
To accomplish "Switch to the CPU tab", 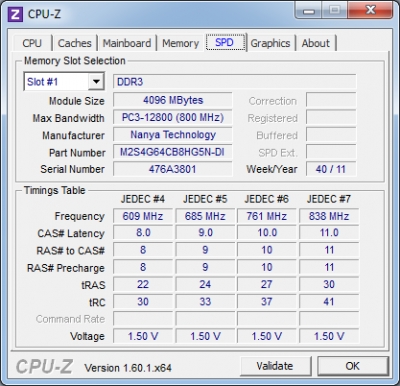I will 32,43.
